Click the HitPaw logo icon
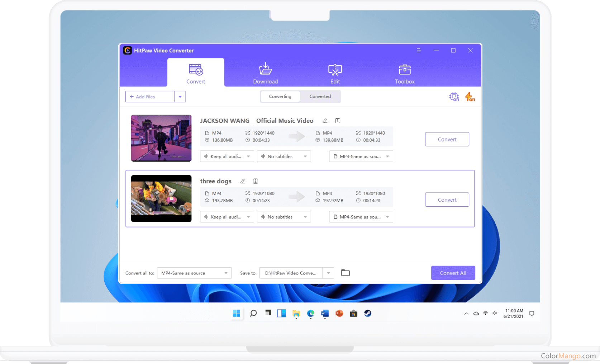This screenshot has width=600, height=364. click(127, 51)
